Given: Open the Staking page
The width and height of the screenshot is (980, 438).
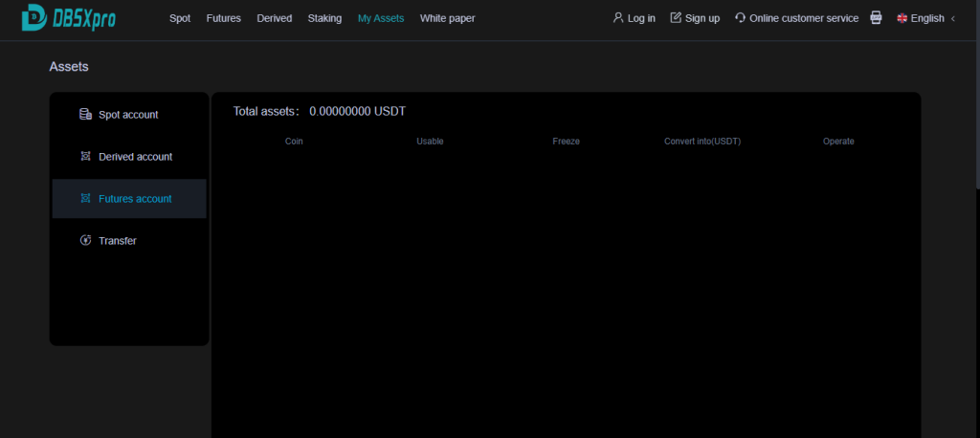Looking at the screenshot, I should click(325, 19).
